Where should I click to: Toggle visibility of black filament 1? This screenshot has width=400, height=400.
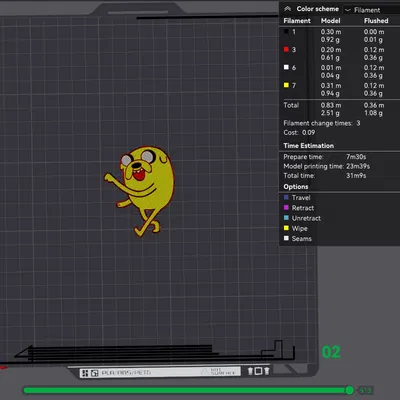tap(286, 32)
